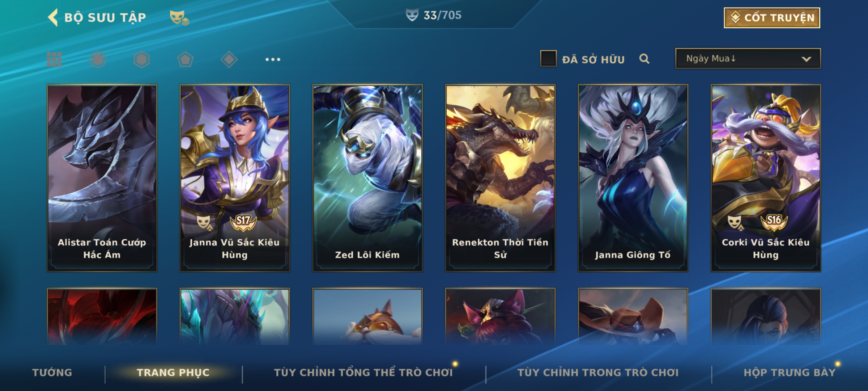Click the Cốt Truyện button
868x391 pixels.
click(772, 18)
